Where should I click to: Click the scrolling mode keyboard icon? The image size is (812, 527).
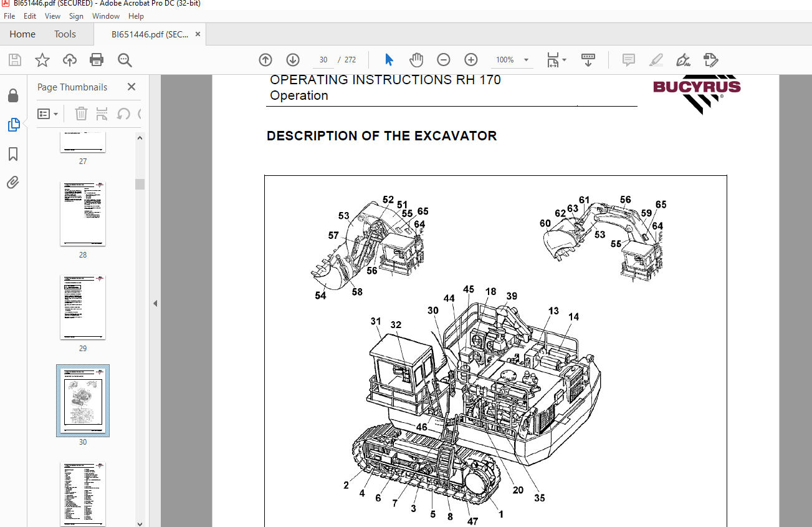point(588,60)
